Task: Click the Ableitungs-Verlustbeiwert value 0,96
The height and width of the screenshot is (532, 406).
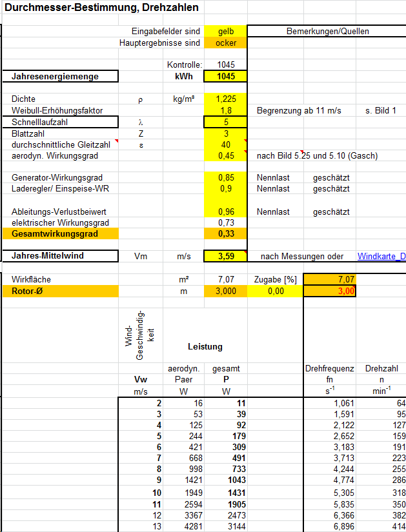Action: pyautogui.click(x=226, y=212)
